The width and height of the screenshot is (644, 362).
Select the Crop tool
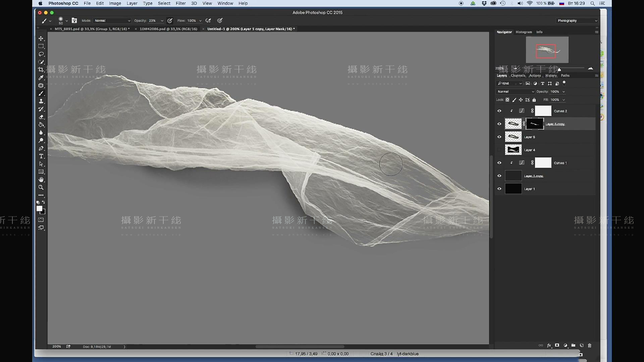click(41, 70)
